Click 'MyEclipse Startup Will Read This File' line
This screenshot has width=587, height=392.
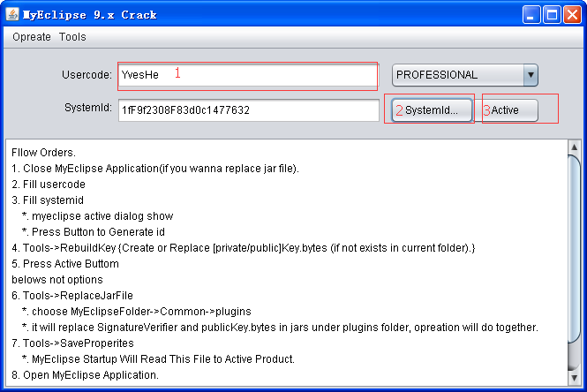pos(158,359)
